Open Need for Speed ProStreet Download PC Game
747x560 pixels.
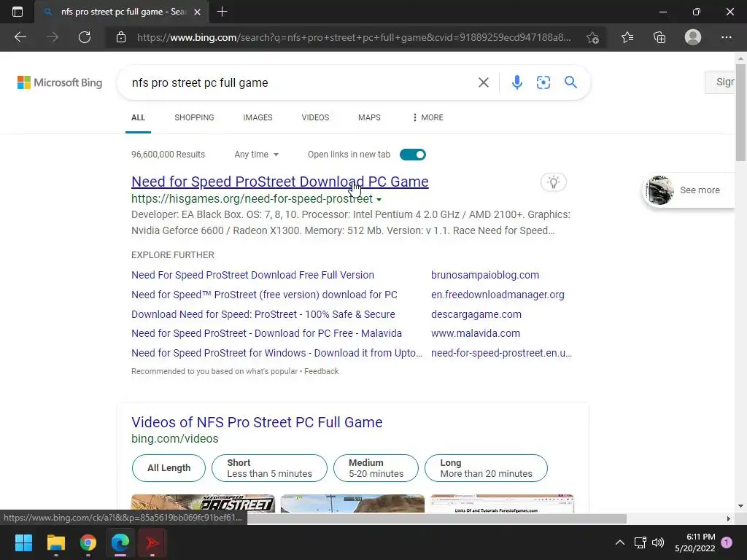point(279,182)
